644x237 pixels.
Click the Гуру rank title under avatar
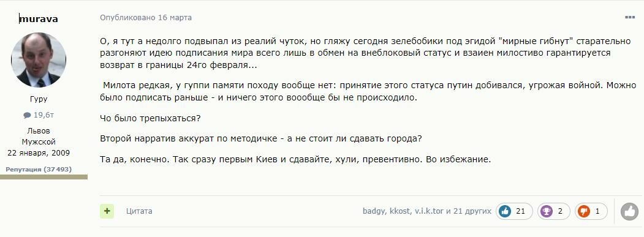tap(39, 99)
